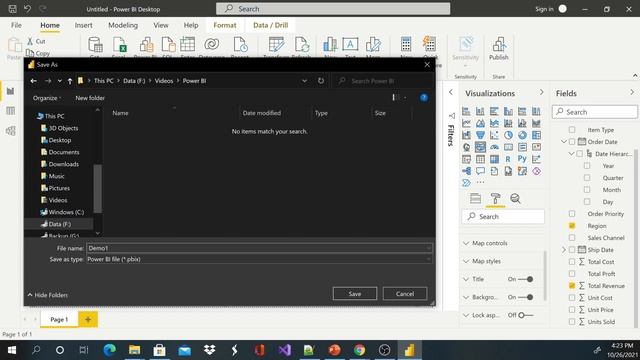Select the scatter chart visual
The image size is (640, 360).
click(x=494, y=135)
